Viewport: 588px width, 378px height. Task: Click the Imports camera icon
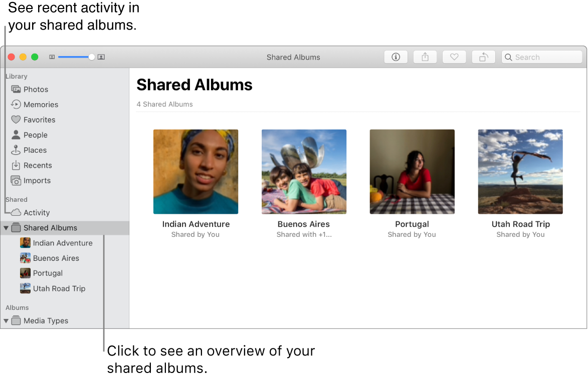coord(16,181)
